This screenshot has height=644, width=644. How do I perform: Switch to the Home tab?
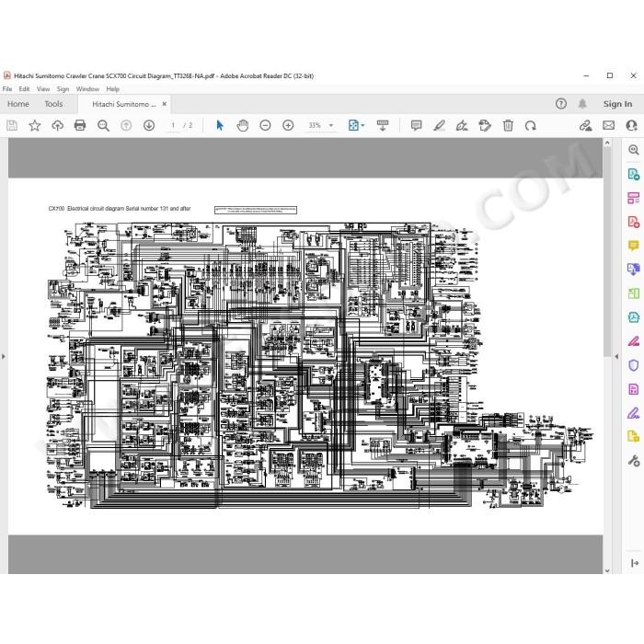coord(18,104)
